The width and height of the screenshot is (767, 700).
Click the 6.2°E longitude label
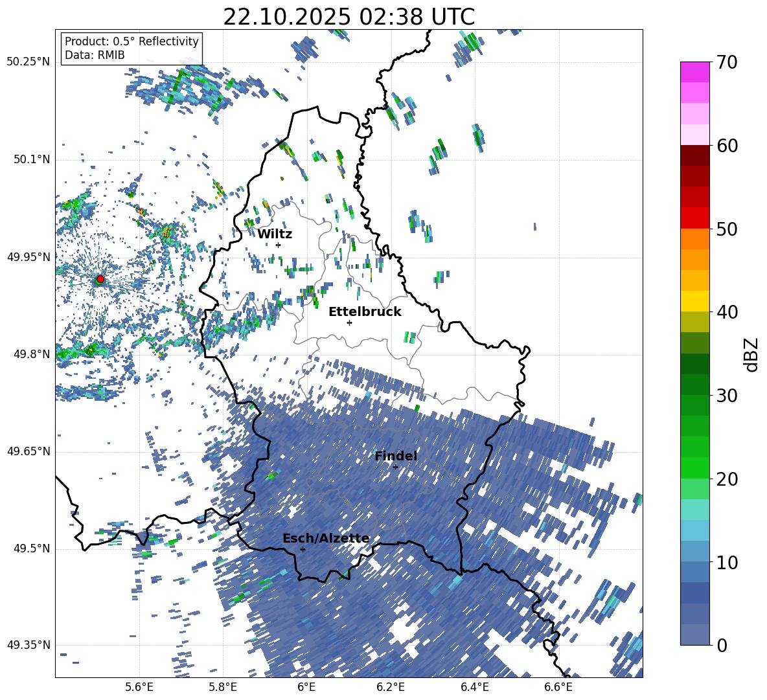(x=391, y=687)
